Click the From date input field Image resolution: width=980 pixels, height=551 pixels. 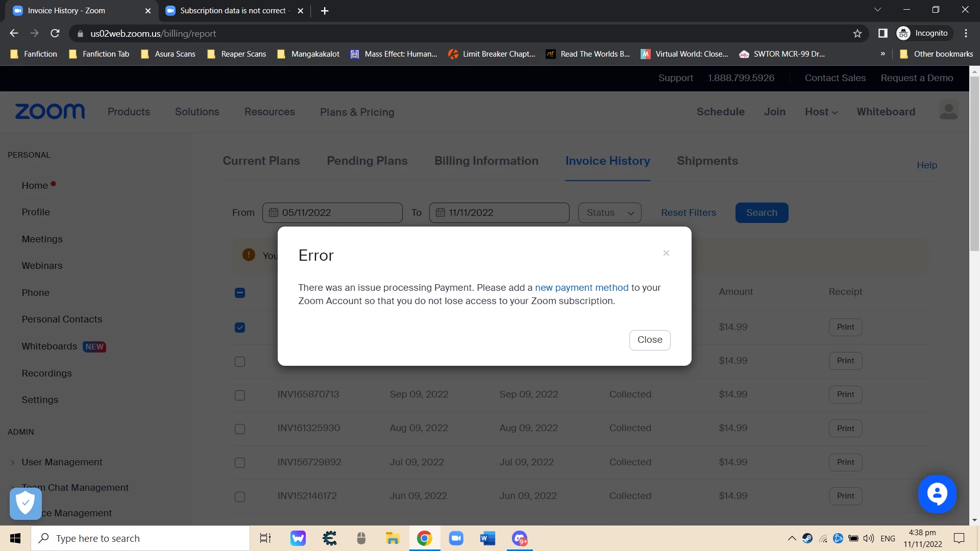coord(332,213)
